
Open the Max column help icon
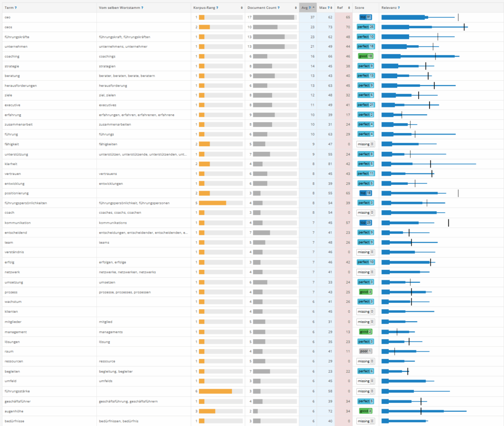[329, 8]
